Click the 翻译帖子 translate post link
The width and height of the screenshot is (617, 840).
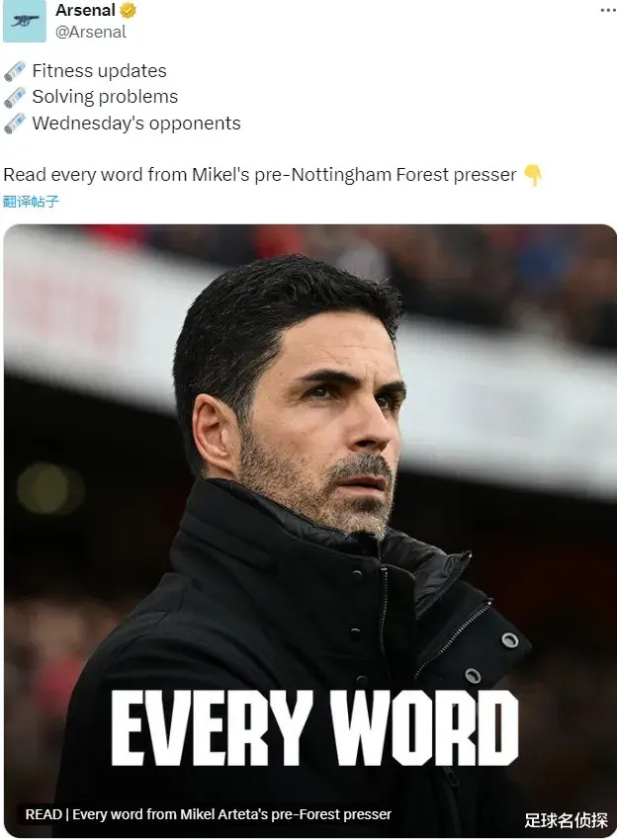(31, 202)
